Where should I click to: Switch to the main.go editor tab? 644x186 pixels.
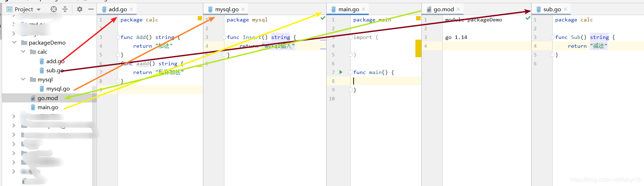(x=349, y=9)
